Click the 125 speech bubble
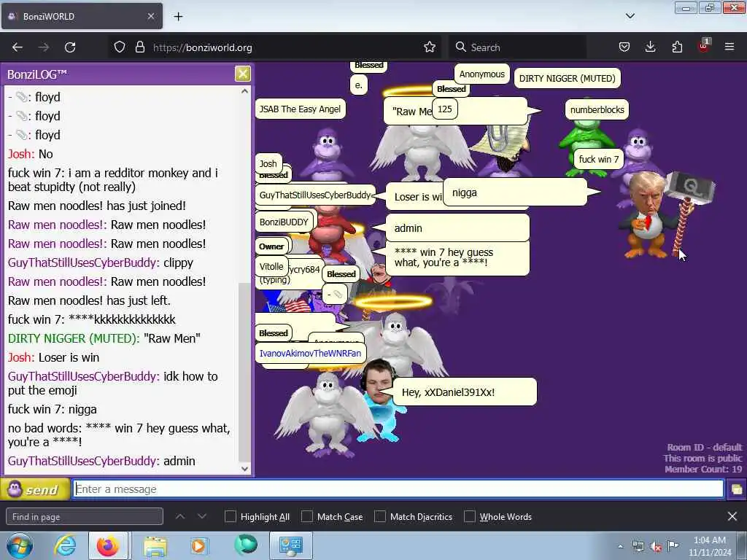 444,109
